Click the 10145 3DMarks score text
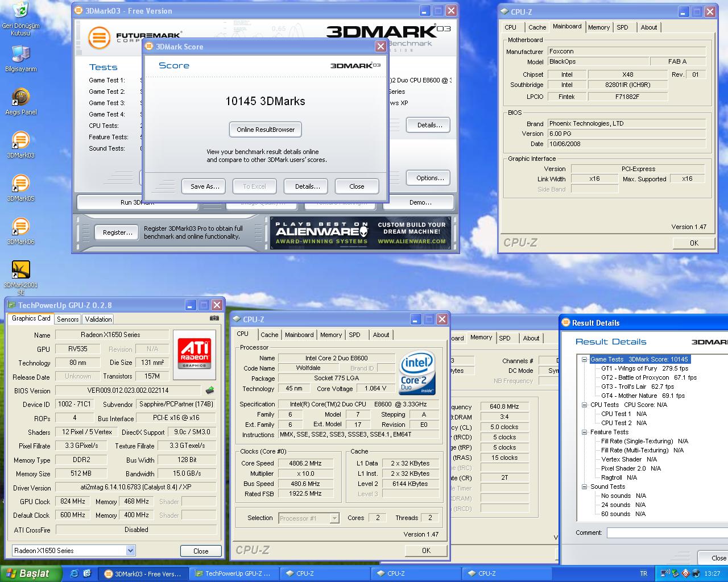This screenshot has height=582, width=728. pyautogui.click(x=265, y=101)
